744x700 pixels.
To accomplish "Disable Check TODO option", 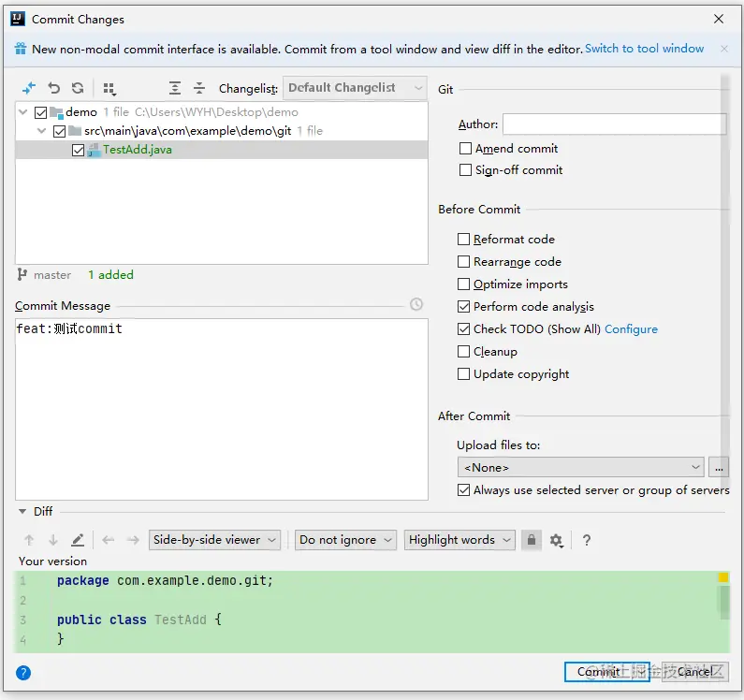I will click(463, 328).
